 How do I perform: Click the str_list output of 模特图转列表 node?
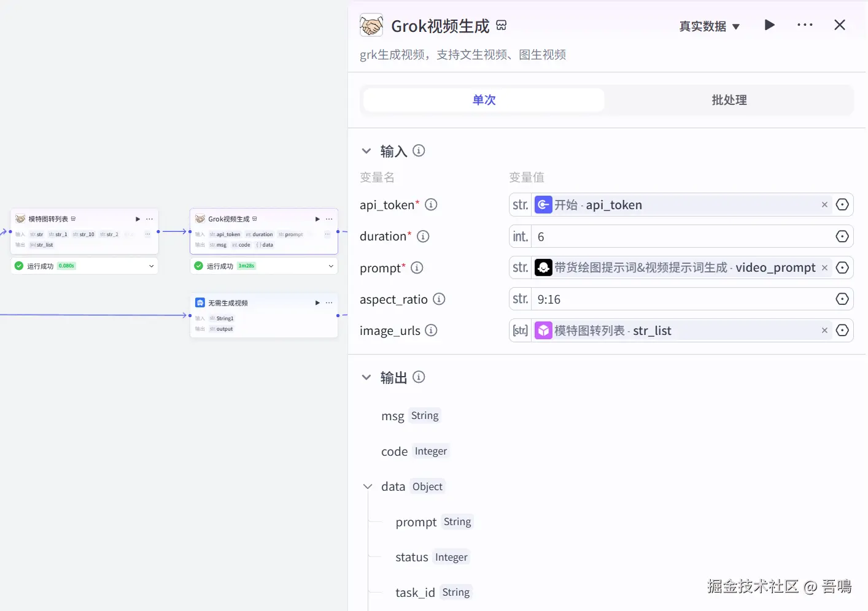click(42, 245)
